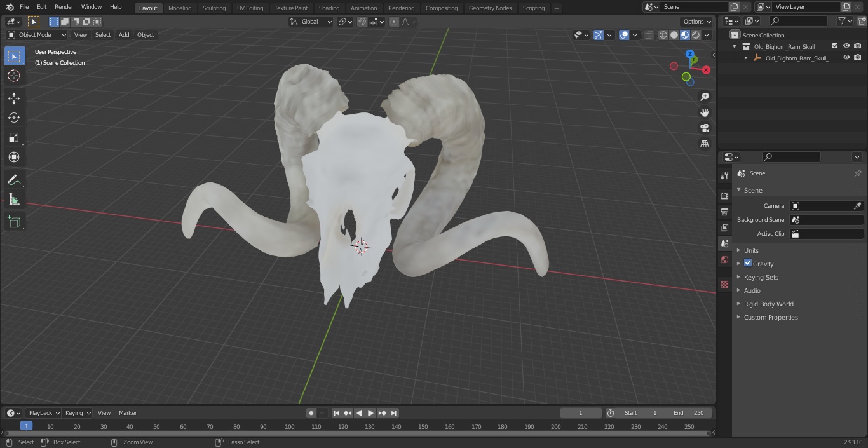Viewport: 868px width, 448px height.
Task: Open the viewport Add menu
Action: coord(124,35)
